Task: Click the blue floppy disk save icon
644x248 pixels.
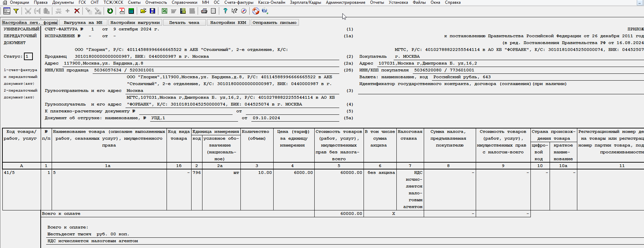Action: click(153, 11)
